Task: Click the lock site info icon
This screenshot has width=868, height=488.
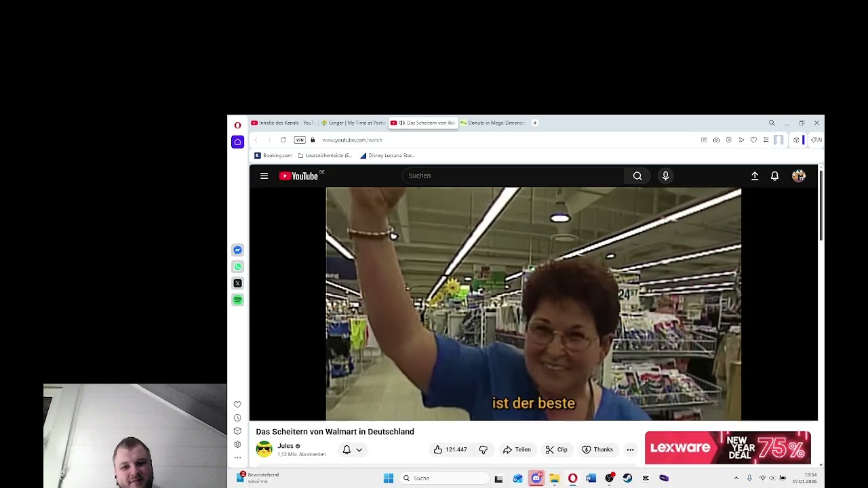Action: [x=313, y=140]
